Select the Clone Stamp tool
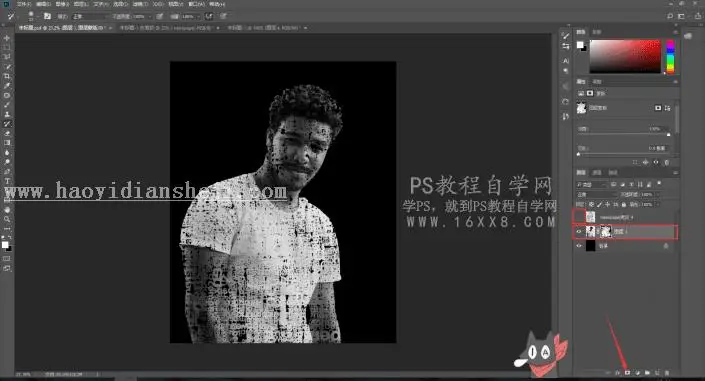Viewport: 705px width, 381px height. coord(7,114)
